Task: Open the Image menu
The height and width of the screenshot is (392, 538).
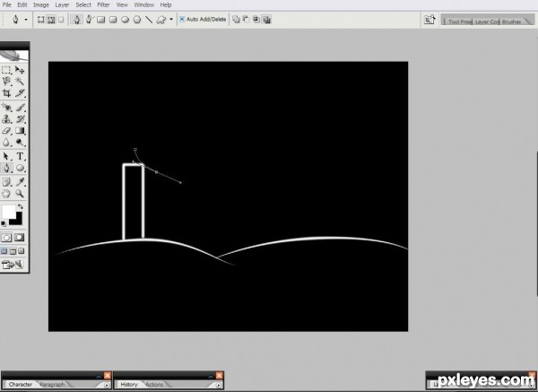Action: tap(41, 4)
